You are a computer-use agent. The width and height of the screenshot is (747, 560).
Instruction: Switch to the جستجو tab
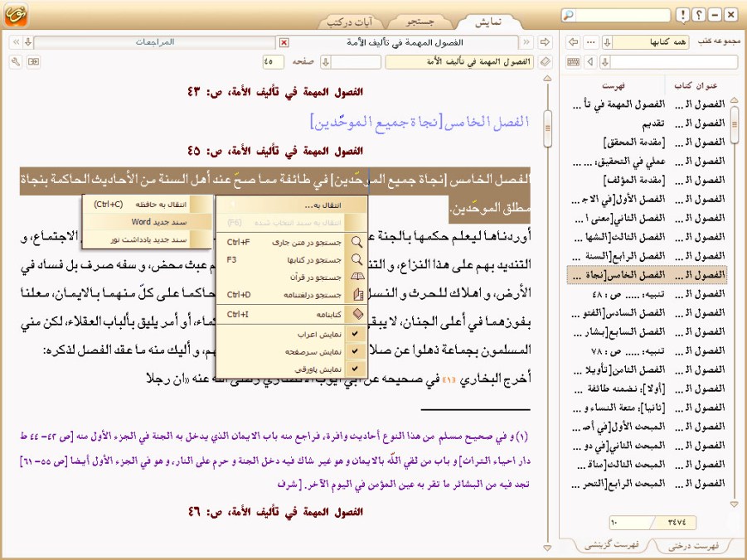[420, 22]
